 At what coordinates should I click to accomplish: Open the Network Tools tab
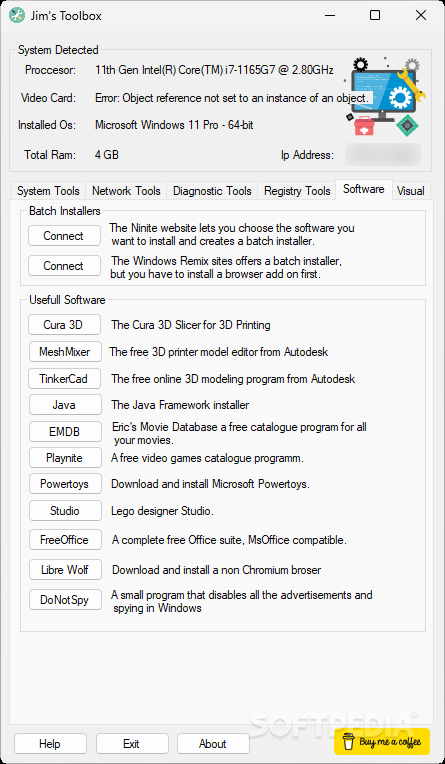(126, 191)
